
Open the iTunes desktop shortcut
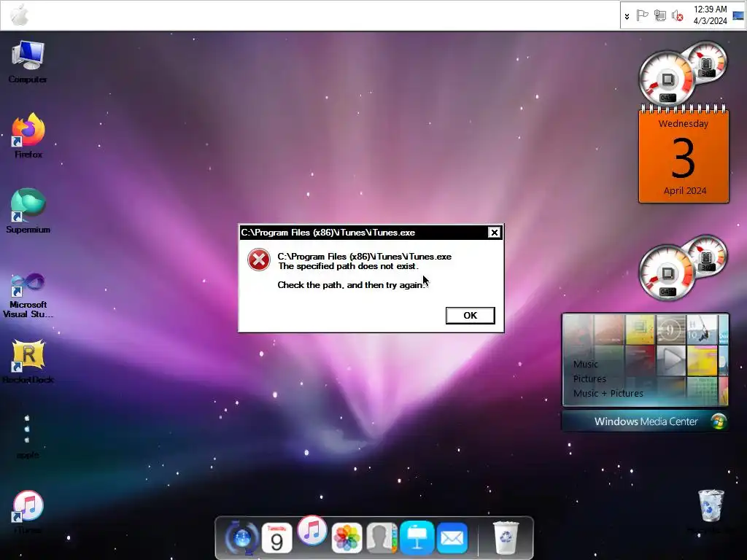click(x=28, y=511)
